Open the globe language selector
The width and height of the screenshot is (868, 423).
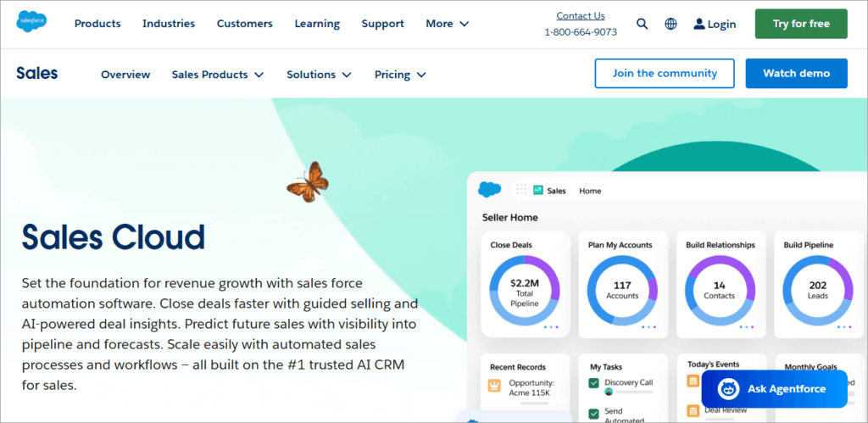click(671, 24)
